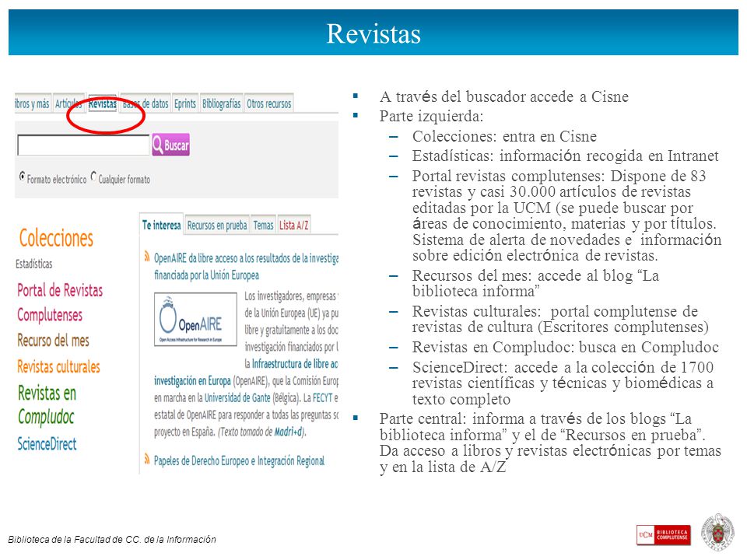Click the magnifier icon on Buscar
The height and width of the screenshot is (560, 747).
pos(158,145)
